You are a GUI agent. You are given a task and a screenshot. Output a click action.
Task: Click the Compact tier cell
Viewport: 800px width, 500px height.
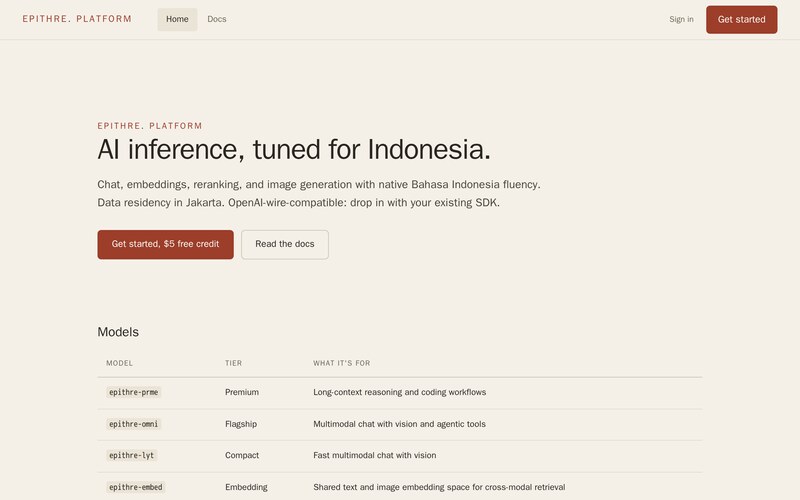pos(242,455)
